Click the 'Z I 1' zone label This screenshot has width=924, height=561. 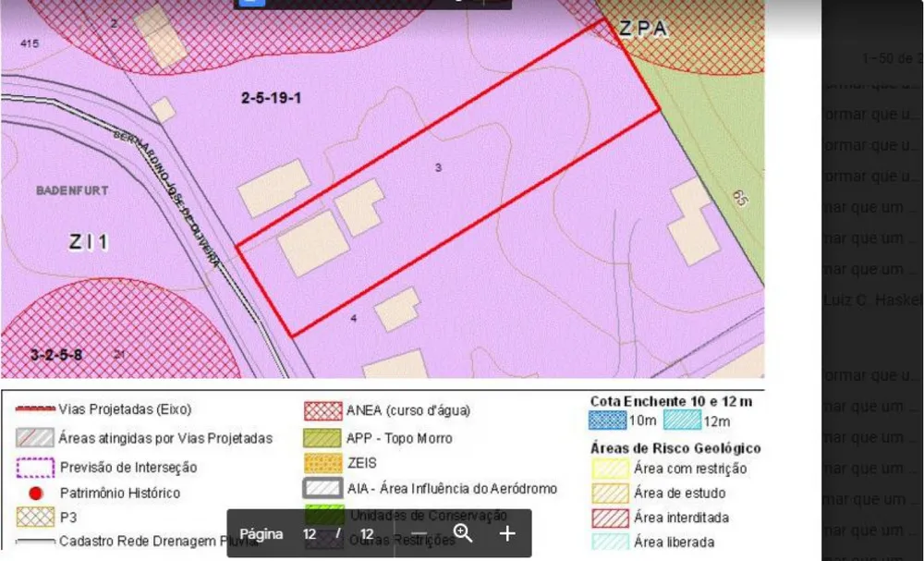tap(89, 242)
